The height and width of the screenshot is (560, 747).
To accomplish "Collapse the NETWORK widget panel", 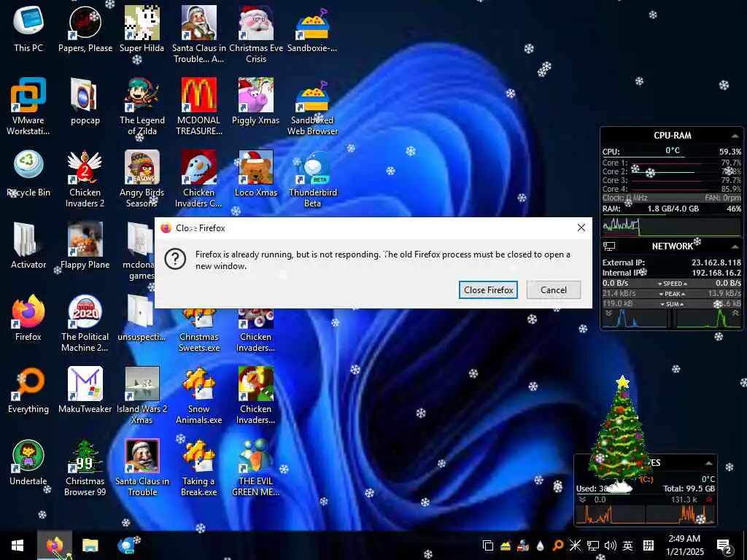I will (x=735, y=246).
